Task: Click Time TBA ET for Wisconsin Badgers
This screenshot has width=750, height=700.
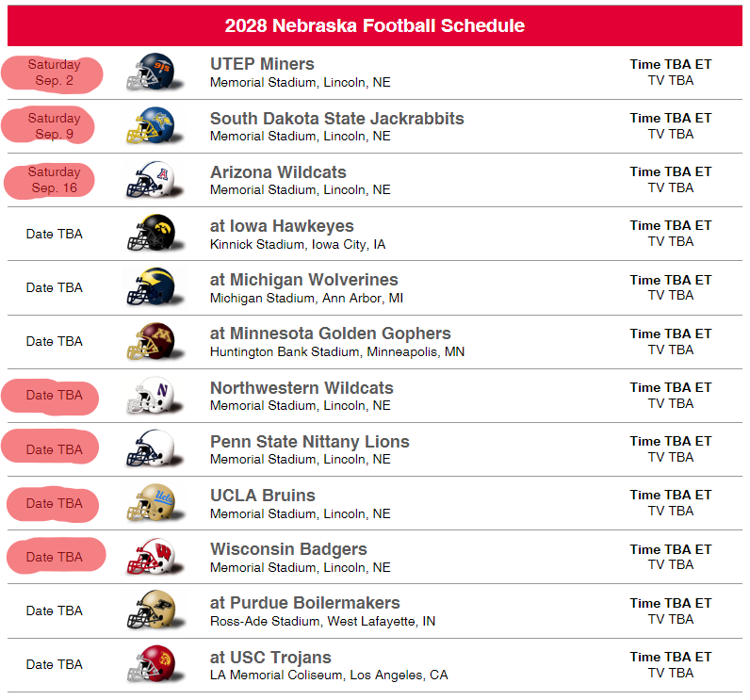Action: coord(670,549)
